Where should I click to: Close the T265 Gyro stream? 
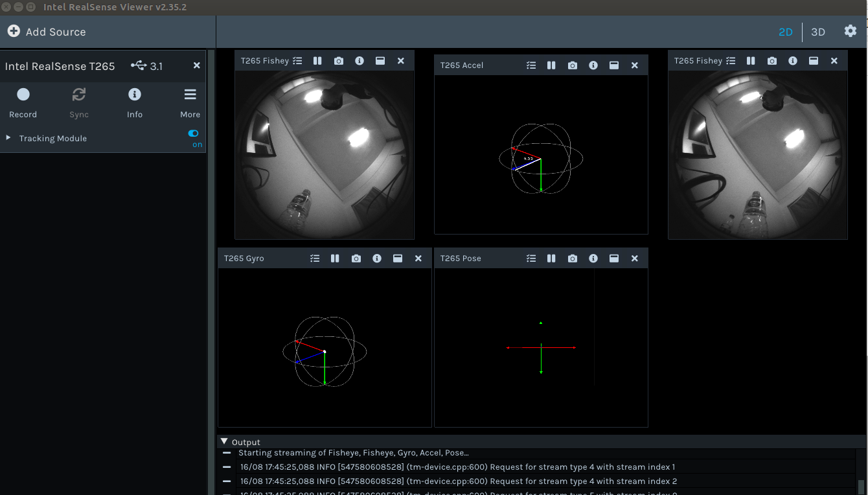(418, 259)
